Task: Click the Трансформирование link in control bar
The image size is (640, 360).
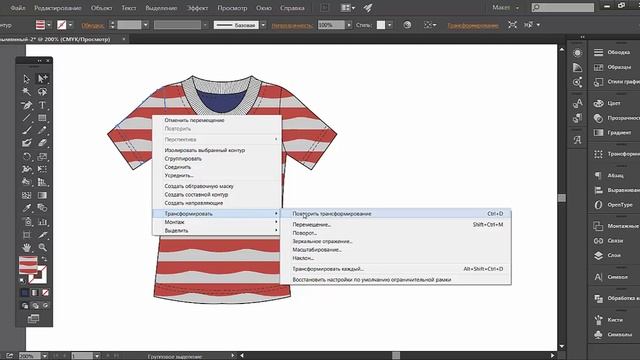Action: (473, 25)
